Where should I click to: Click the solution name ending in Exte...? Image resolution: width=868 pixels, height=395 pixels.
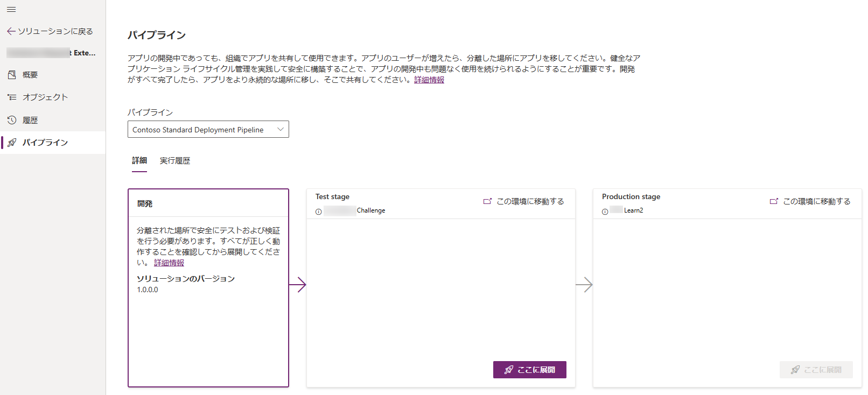pos(51,53)
